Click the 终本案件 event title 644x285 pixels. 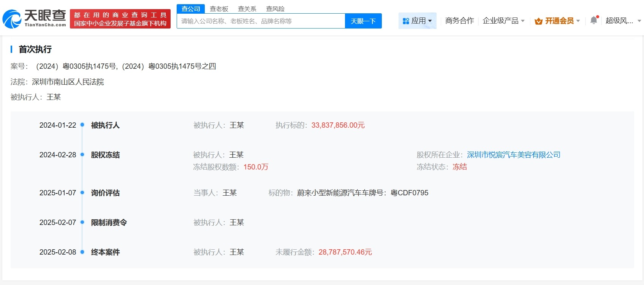click(105, 252)
